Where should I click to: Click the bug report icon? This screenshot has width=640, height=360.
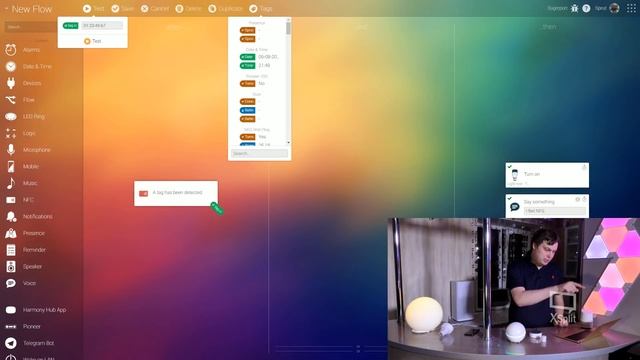[x=575, y=8]
